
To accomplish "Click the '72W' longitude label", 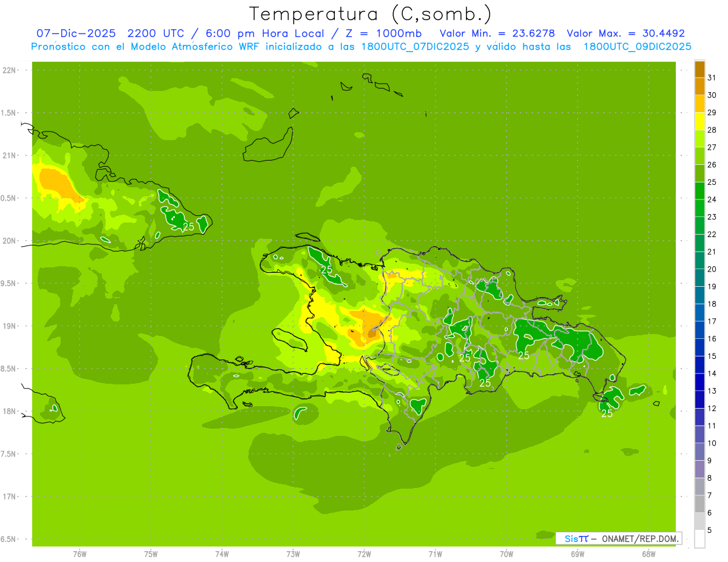I will click(x=364, y=554).
